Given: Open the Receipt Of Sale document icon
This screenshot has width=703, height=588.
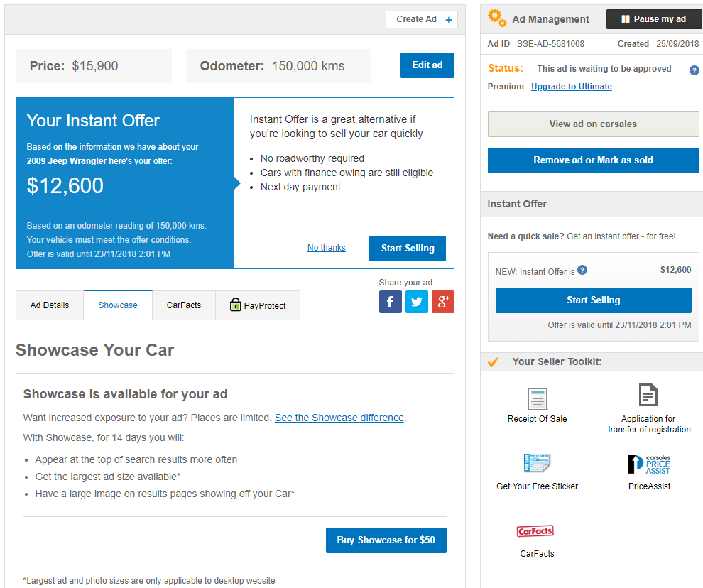Looking at the screenshot, I should click(x=537, y=398).
